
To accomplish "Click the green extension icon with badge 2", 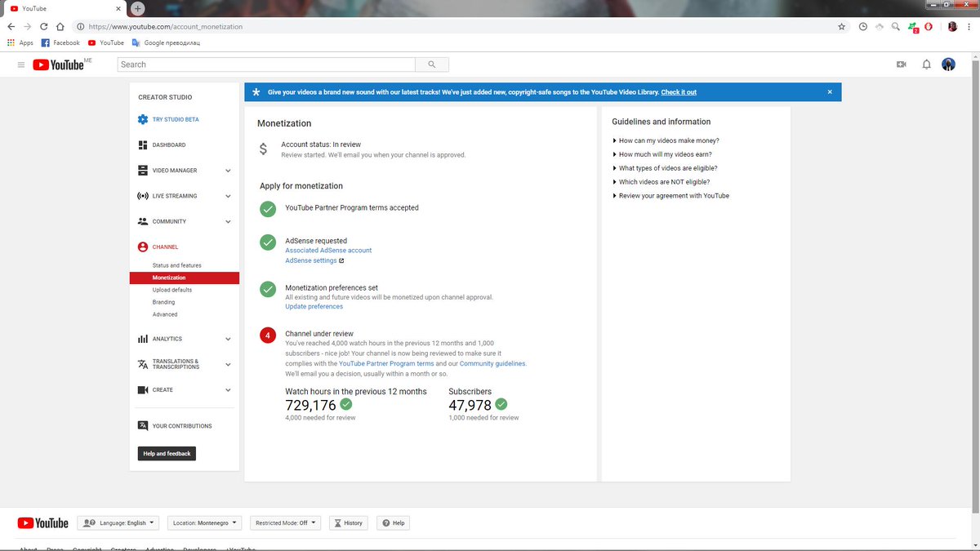I will 913,27.
